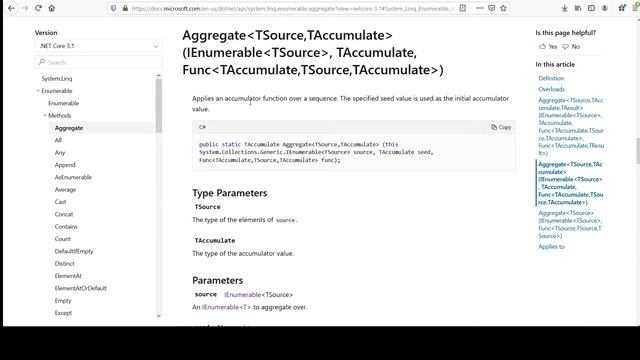Image resolution: width=640 pixels, height=360 pixels.
Task: Toggle reader view icon
Action: coord(462,8)
